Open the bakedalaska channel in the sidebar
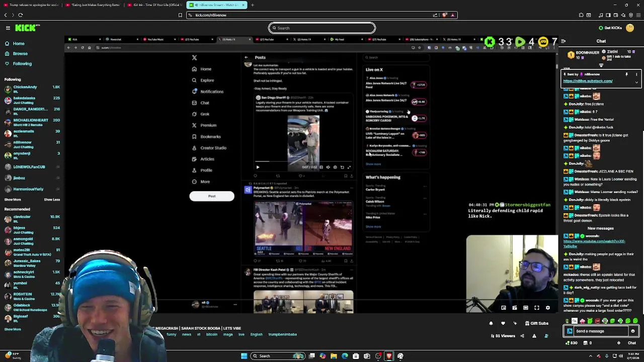The width and height of the screenshot is (644, 362). (x=32, y=100)
